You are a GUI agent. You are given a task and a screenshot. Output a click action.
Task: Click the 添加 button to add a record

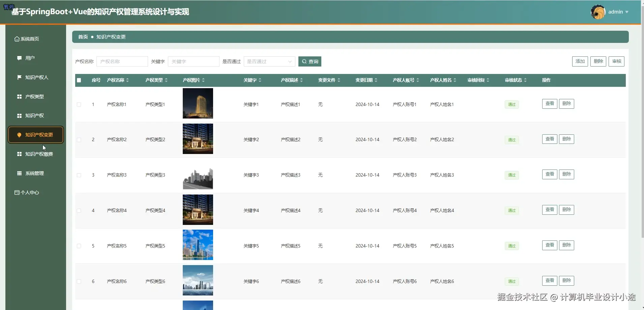580,61
